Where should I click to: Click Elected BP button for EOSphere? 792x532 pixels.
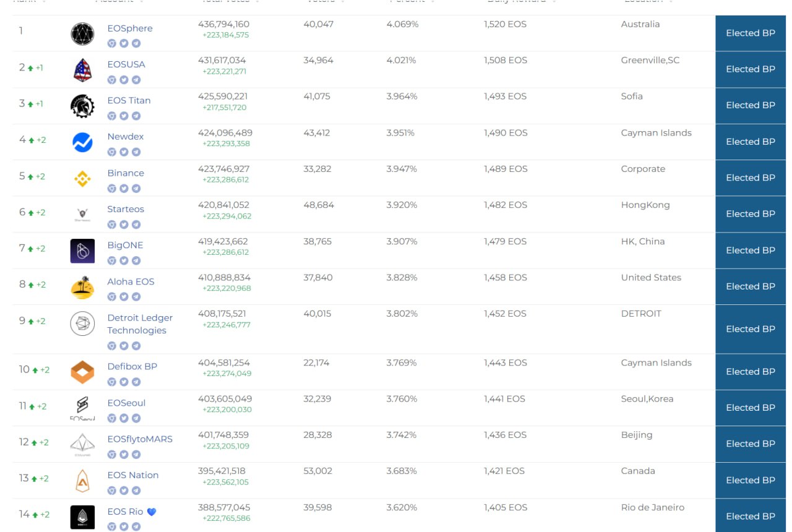(x=751, y=33)
